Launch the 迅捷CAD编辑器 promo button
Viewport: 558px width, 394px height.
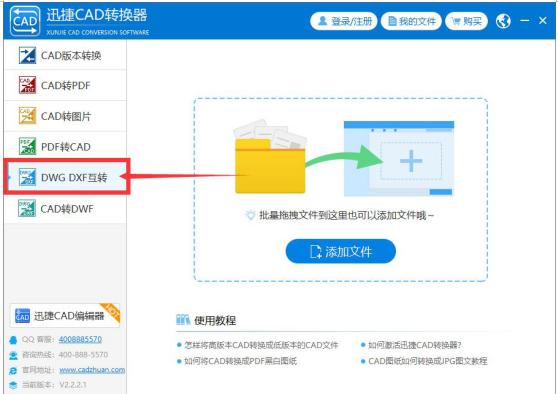click(65, 315)
